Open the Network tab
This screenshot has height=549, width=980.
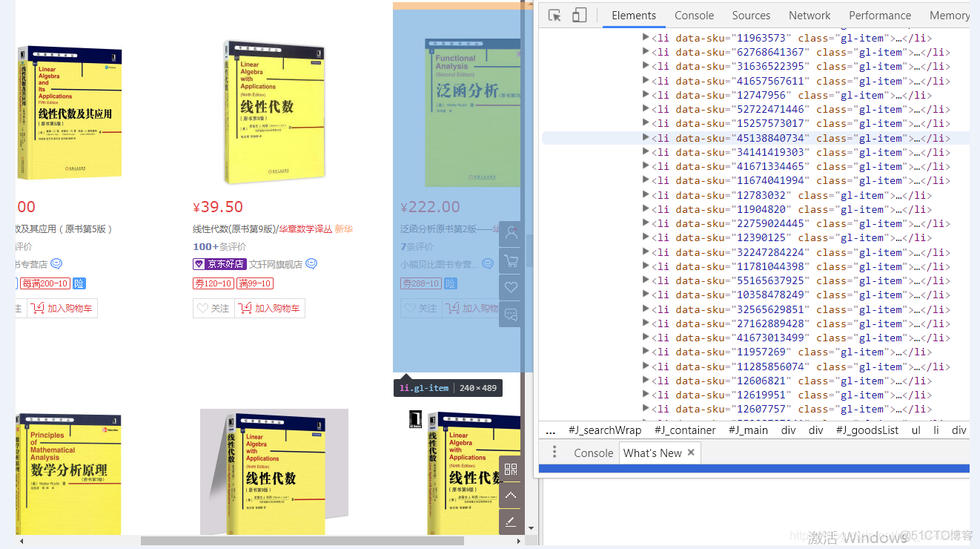point(810,16)
